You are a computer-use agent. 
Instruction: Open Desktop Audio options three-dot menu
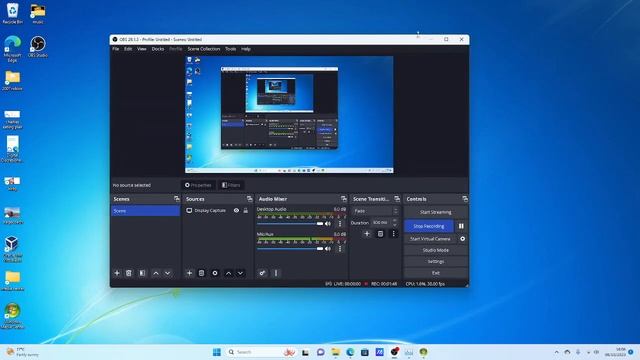coord(340,224)
